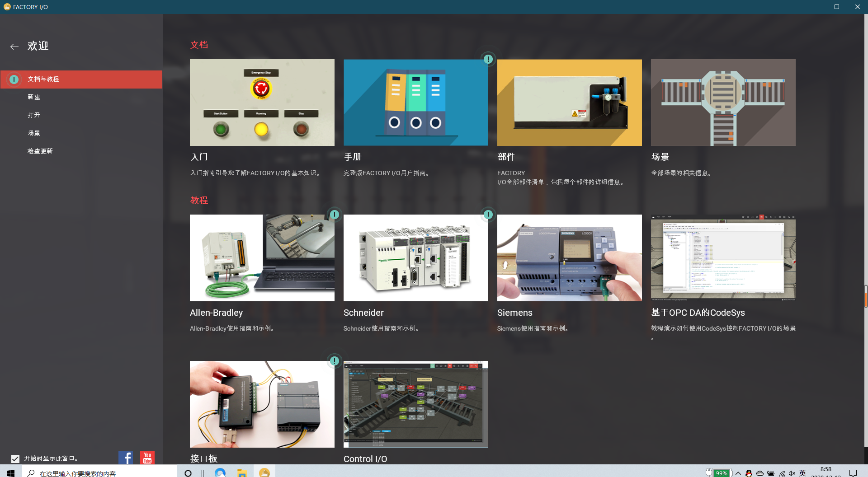Click the 英 input language indicator
This screenshot has height=477, width=868.
tap(802, 473)
